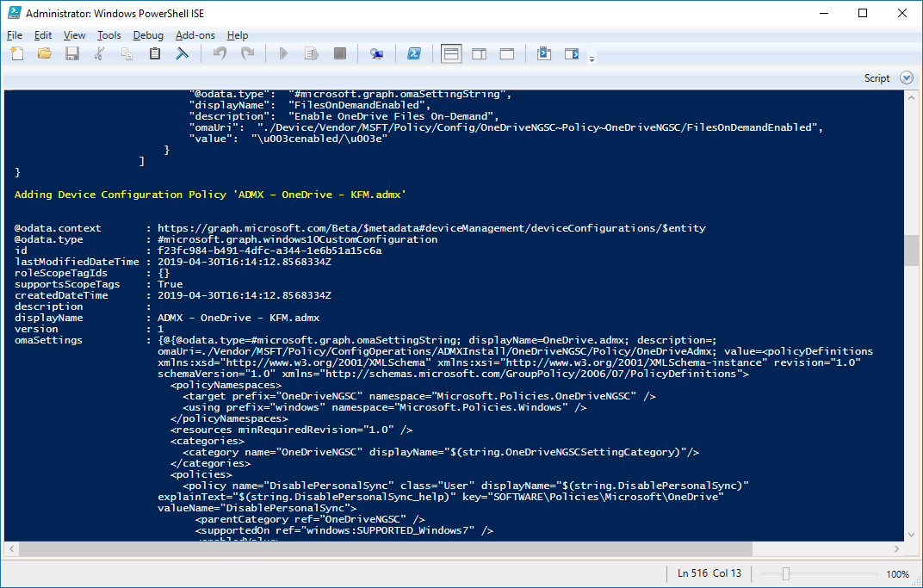Click the Open script folder icon
Screen dimensions: 923x588
(44, 53)
